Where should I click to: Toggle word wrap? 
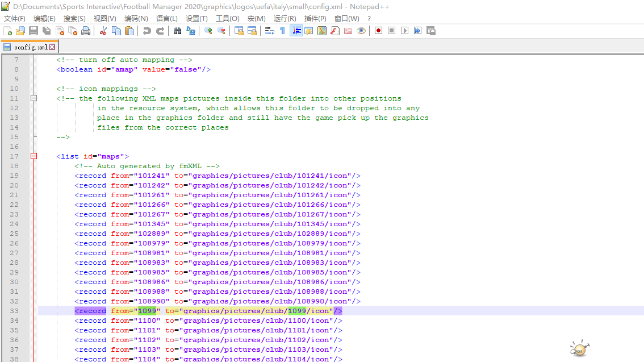269,31
